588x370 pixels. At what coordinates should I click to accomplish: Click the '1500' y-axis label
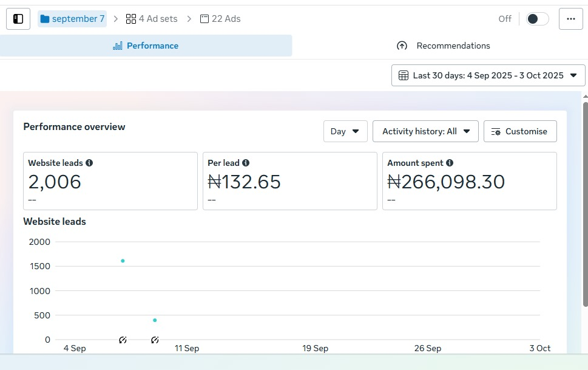40,266
